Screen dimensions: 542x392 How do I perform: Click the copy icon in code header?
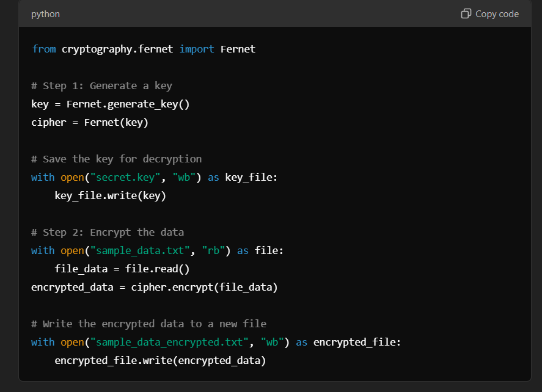[466, 14]
